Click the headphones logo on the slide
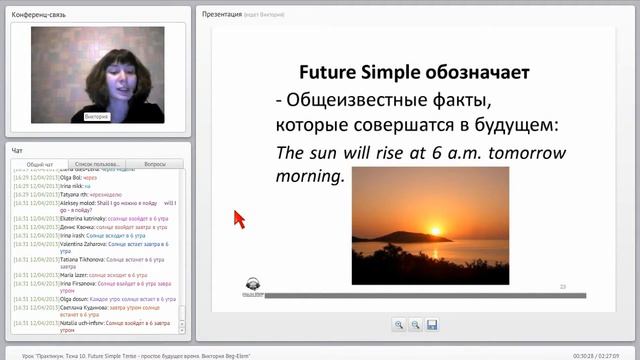This screenshot has width=640, height=360. [x=253, y=287]
